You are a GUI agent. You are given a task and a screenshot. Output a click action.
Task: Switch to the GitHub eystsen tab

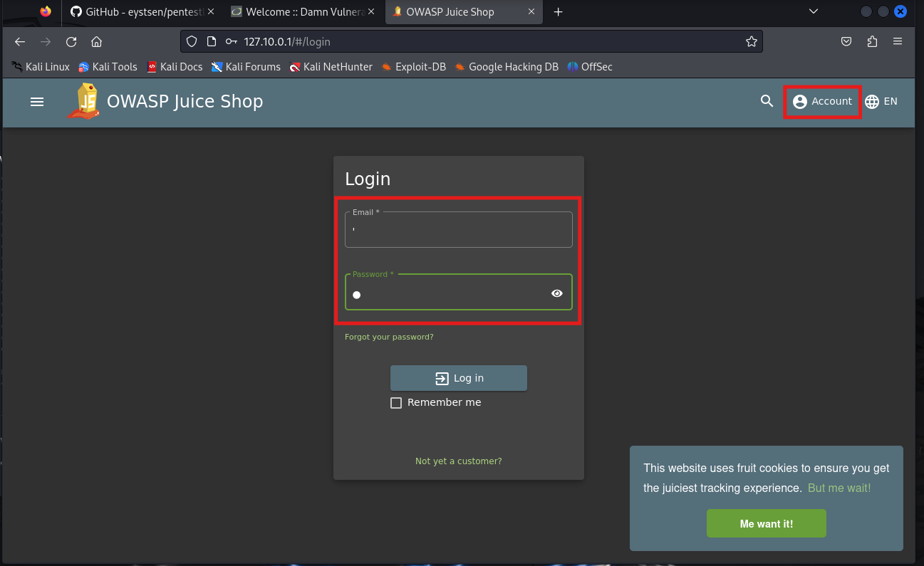pyautogui.click(x=141, y=12)
